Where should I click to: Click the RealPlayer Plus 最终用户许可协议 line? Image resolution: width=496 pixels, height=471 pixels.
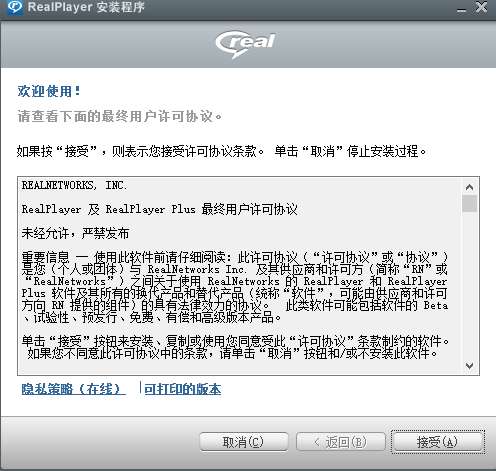point(159,209)
